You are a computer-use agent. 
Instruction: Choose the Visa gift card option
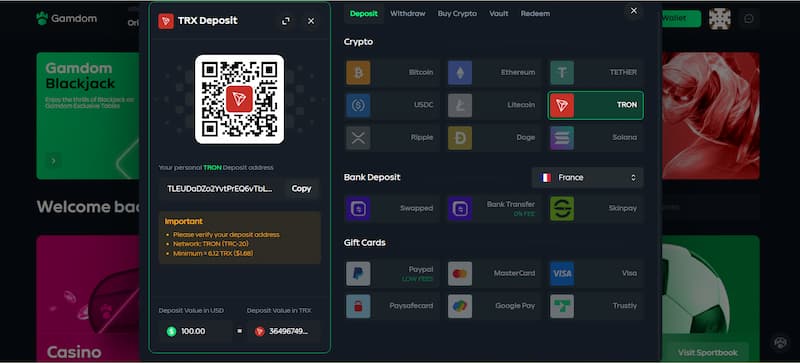(x=596, y=274)
